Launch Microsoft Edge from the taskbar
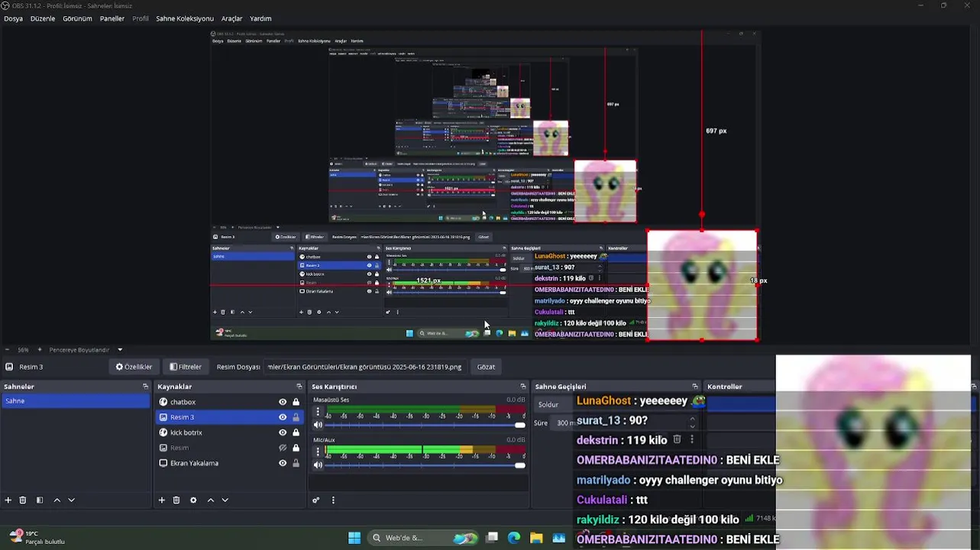This screenshot has width=980, height=550. pos(514,538)
